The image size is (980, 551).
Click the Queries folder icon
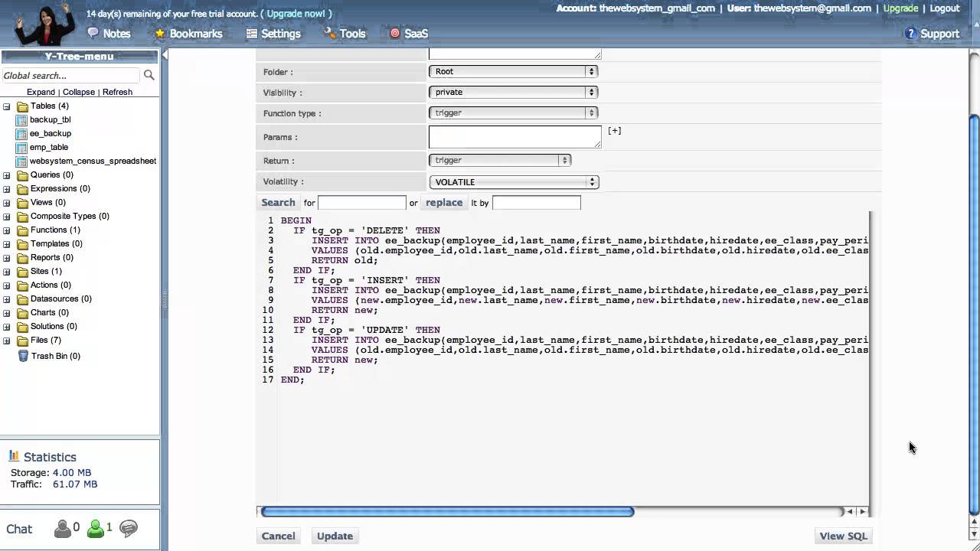(x=23, y=175)
